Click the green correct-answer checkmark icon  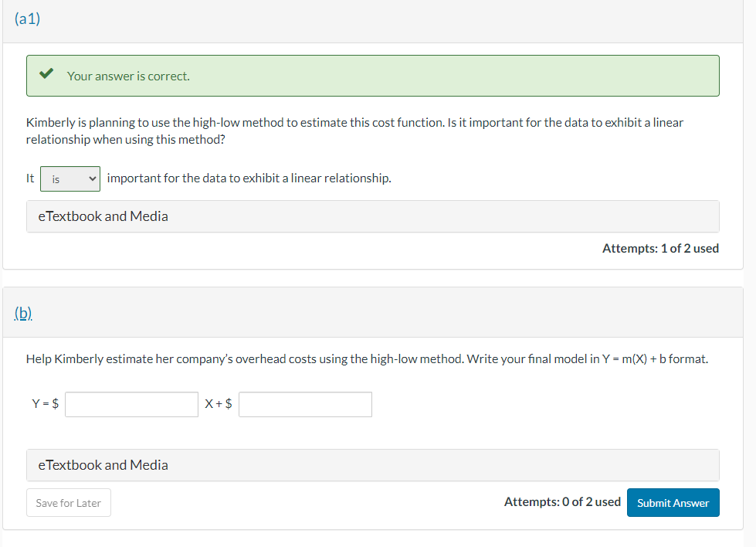coord(46,74)
